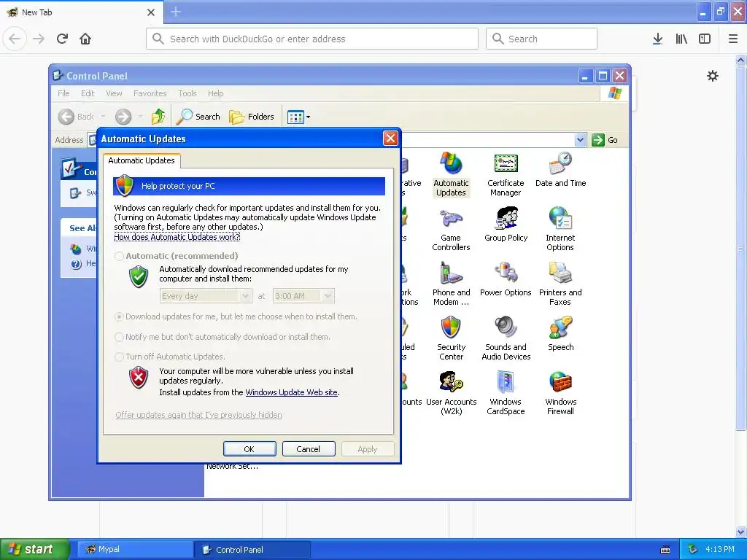The height and width of the screenshot is (560, 747).
Task: Go to browser home page
Action: tap(85, 39)
